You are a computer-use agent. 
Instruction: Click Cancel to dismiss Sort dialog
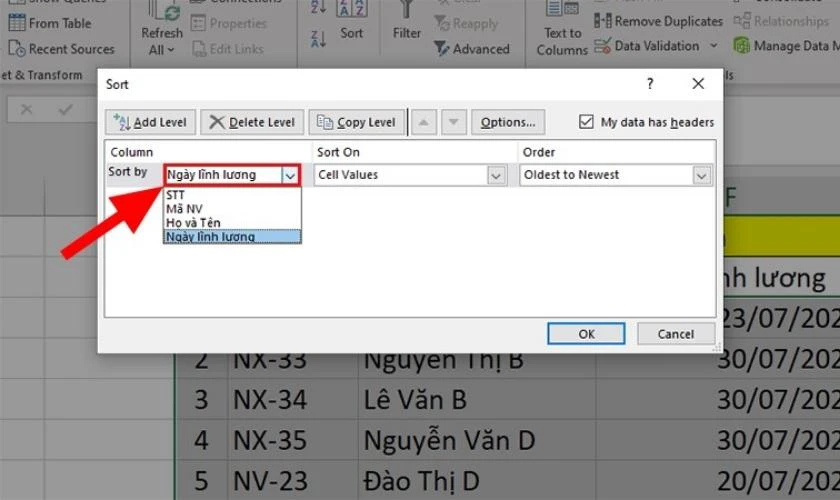tap(676, 334)
